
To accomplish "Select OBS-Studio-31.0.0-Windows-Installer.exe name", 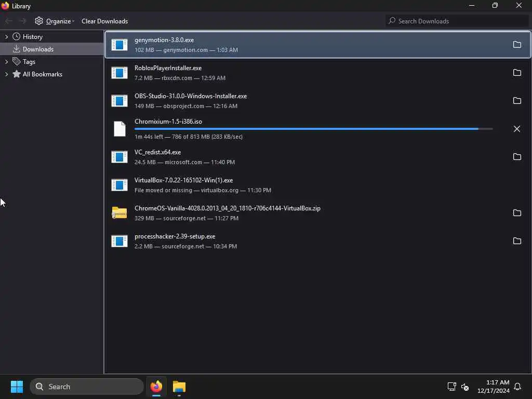I will [191, 96].
